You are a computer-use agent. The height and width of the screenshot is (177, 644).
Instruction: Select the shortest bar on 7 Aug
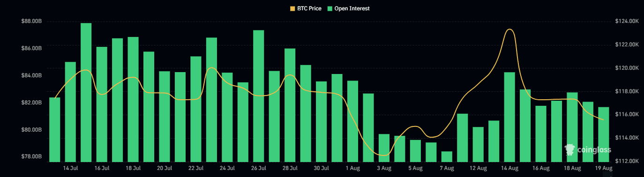pyautogui.click(x=447, y=156)
